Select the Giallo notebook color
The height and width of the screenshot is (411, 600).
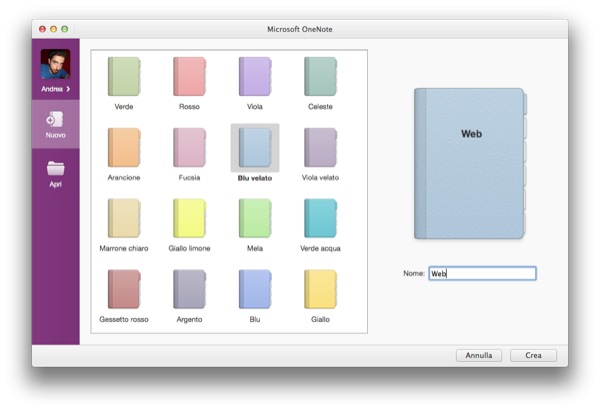(320, 289)
